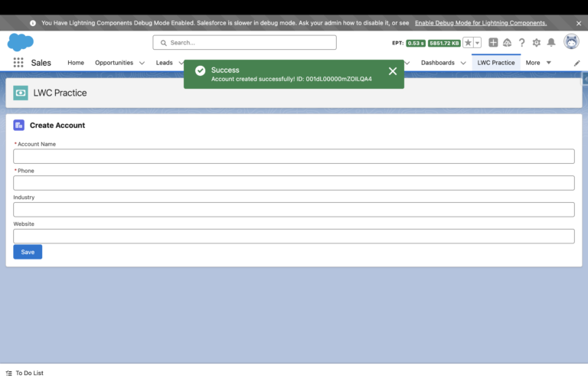Open the Setup gear icon

(x=537, y=43)
